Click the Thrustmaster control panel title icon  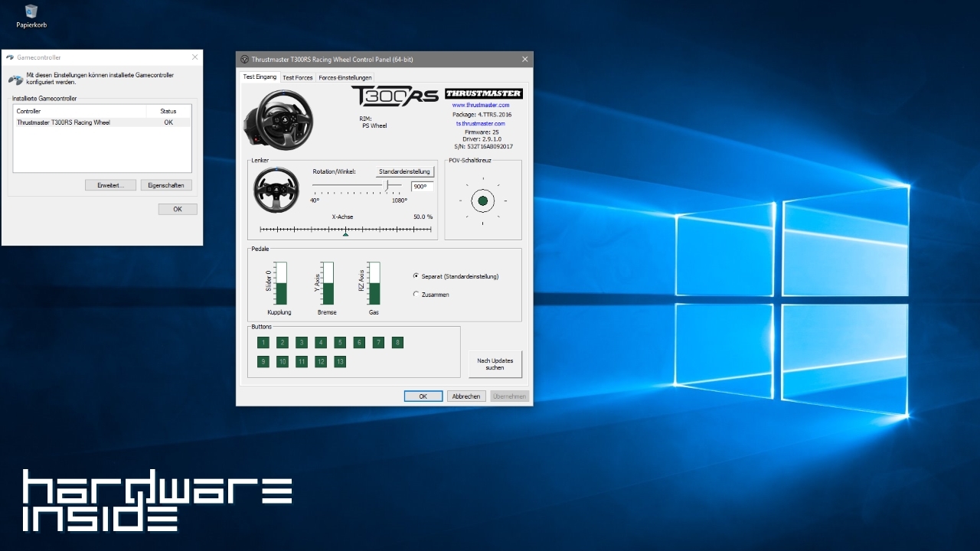click(x=244, y=59)
